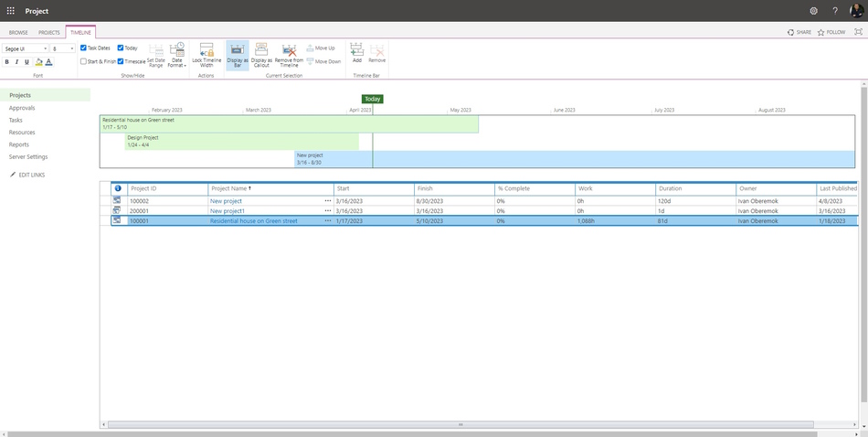The height and width of the screenshot is (437, 868).
Task: Click Move Down in ribbon
Action: point(323,61)
